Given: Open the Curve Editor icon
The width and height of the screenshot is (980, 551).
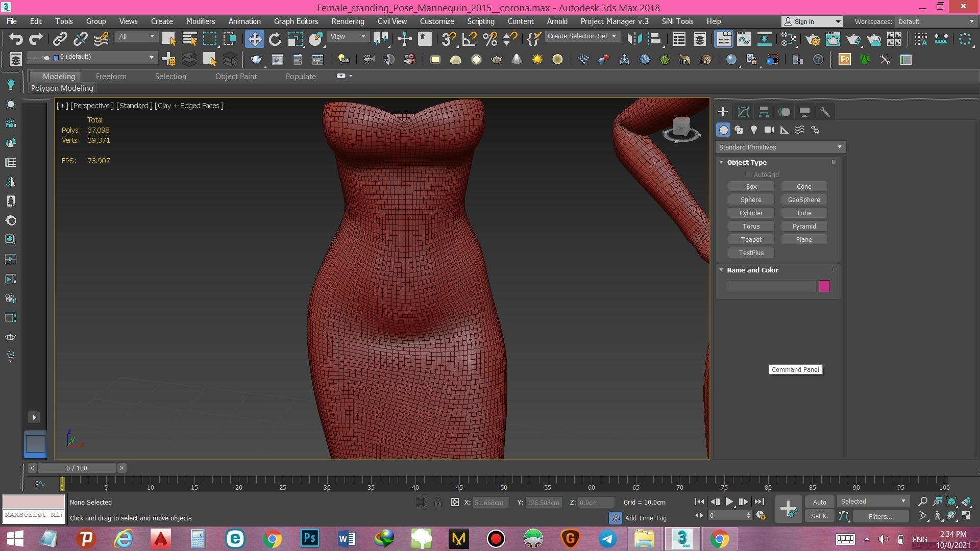Looking at the screenshot, I should 744,39.
